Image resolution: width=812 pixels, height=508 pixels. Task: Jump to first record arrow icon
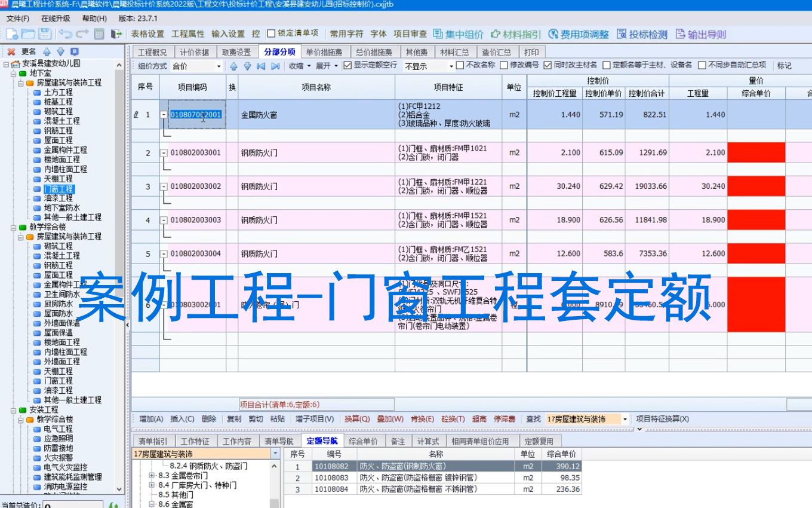(x=261, y=66)
